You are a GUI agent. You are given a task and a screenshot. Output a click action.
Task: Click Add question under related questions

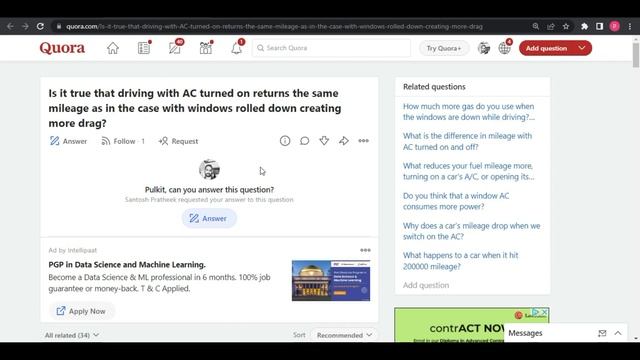coord(426,285)
